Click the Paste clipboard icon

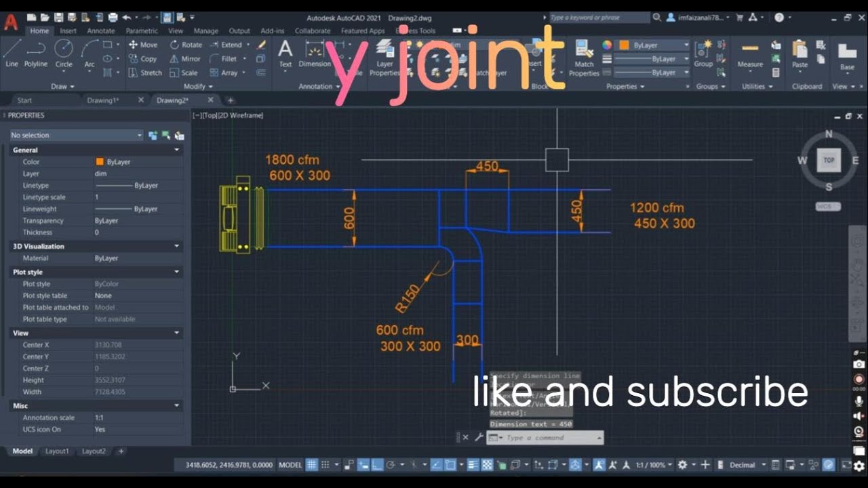(x=800, y=53)
